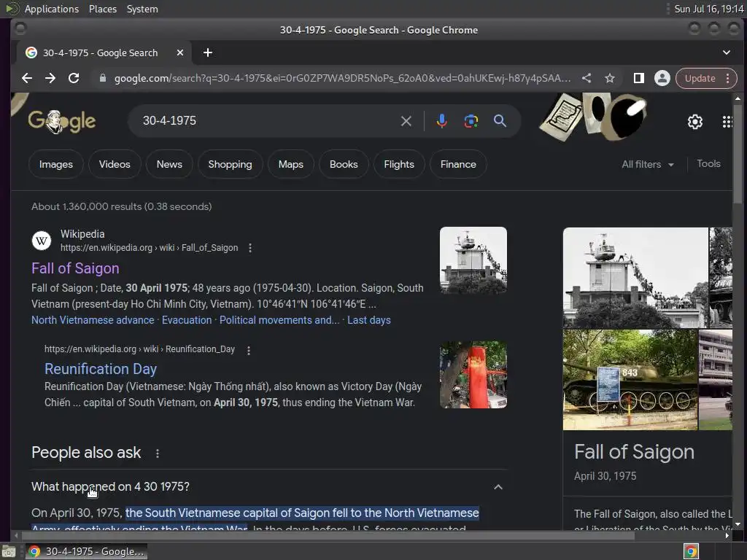
Task: Share this page via share icon
Action: click(587, 78)
